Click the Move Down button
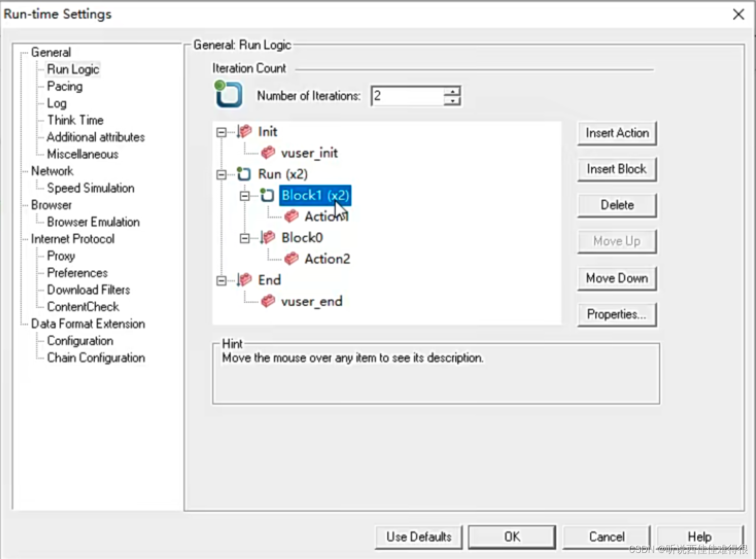 617,278
